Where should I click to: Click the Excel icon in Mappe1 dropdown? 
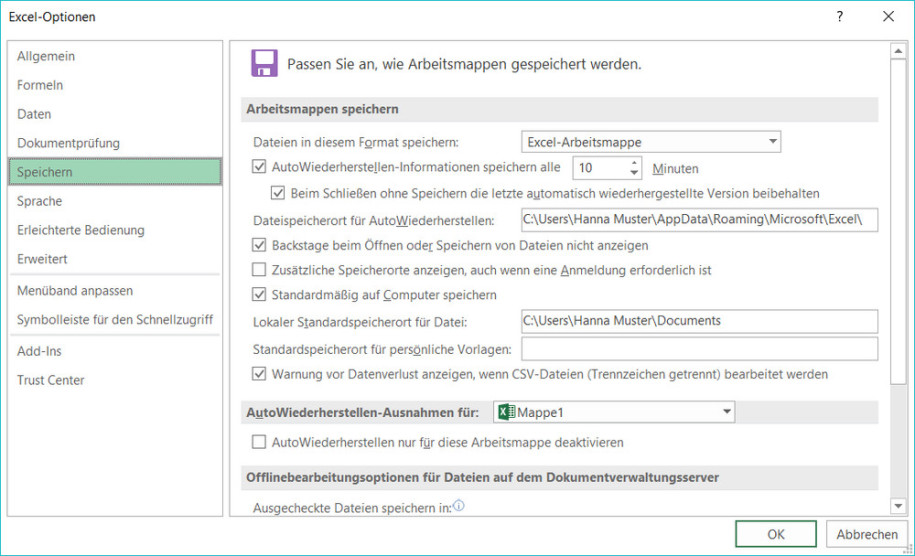point(506,412)
